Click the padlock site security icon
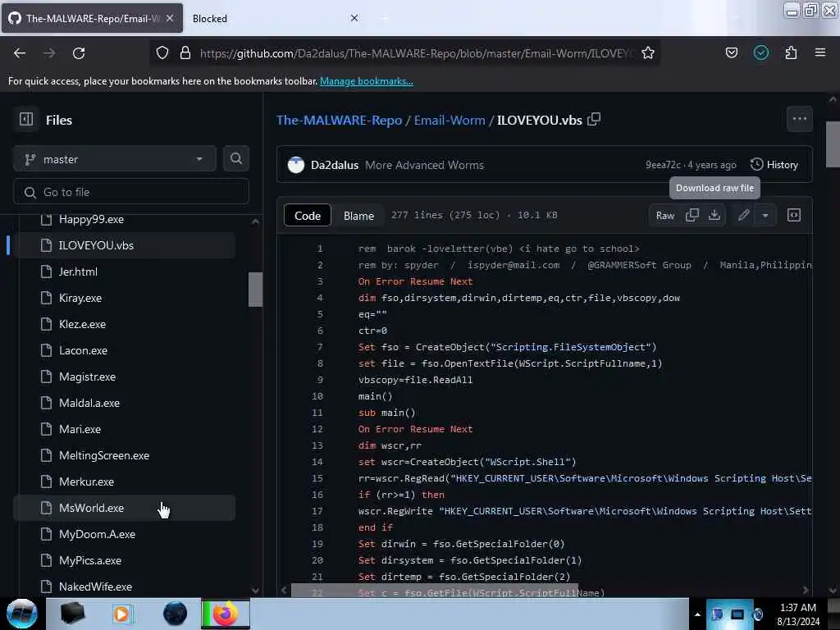 [185, 52]
